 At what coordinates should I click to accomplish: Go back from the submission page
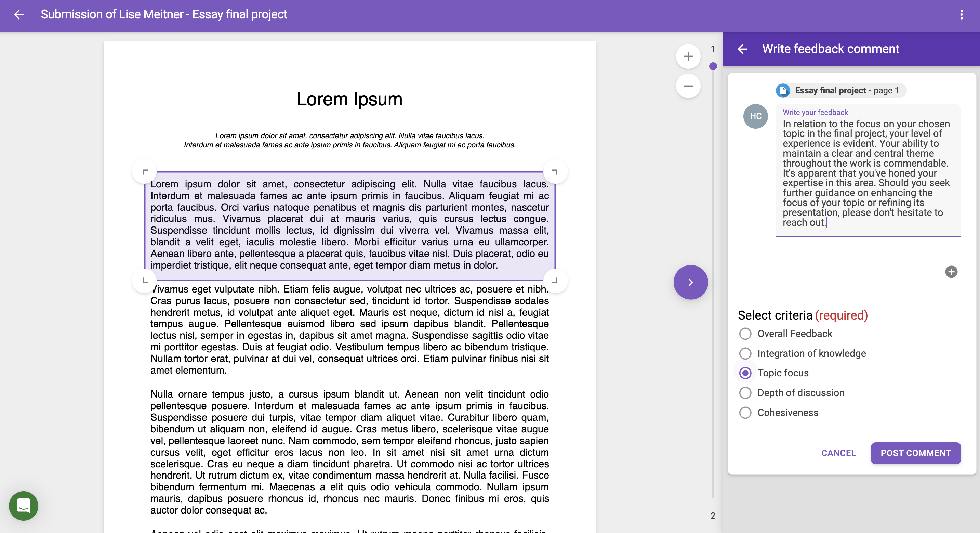coord(19,14)
